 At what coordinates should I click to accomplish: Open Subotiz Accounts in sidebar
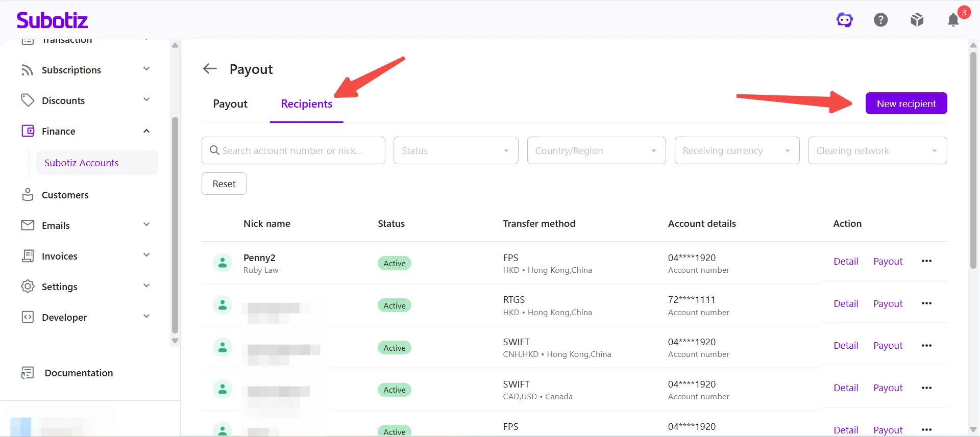tap(97, 163)
